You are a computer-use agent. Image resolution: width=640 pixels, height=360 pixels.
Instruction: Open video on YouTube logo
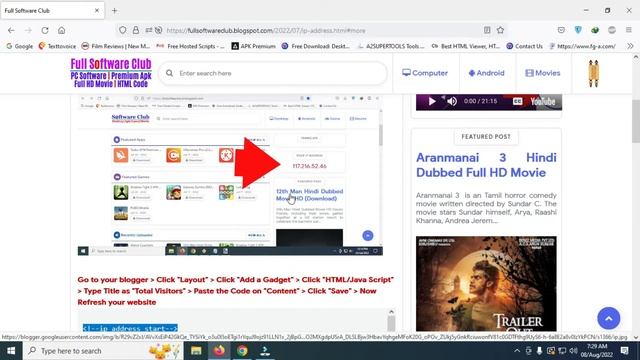click(x=542, y=101)
